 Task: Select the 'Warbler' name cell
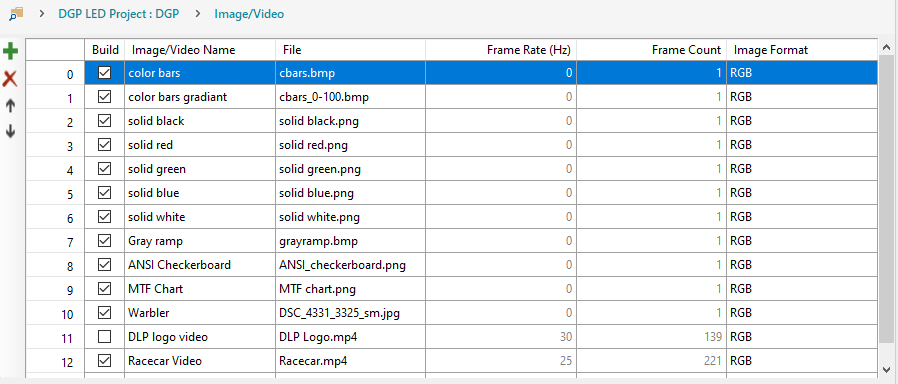(200, 314)
